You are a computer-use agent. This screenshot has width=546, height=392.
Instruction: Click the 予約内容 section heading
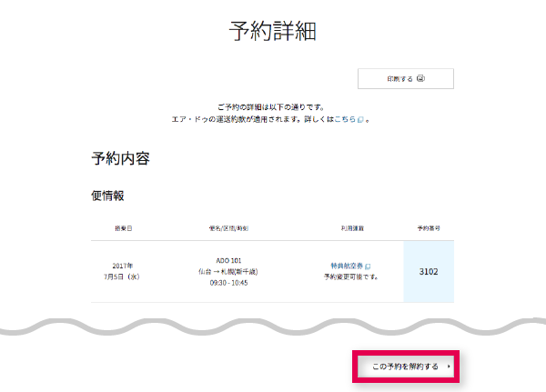(x=121, y=158)
